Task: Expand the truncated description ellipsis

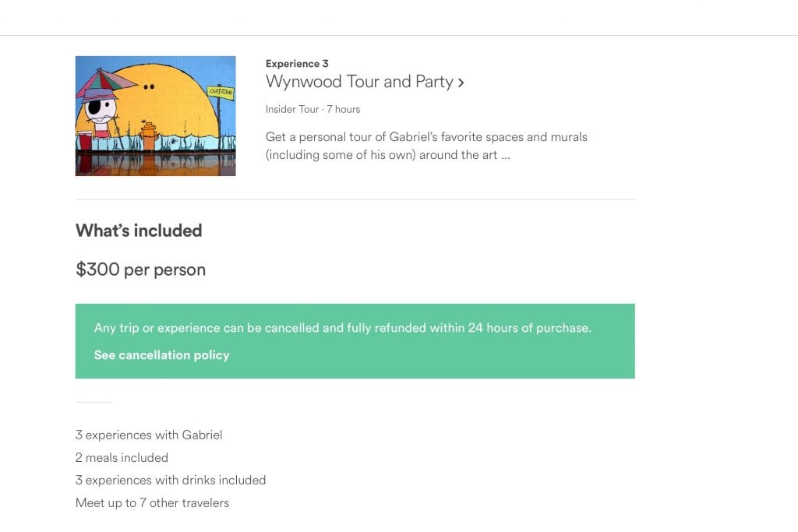Action: [505, 155]
